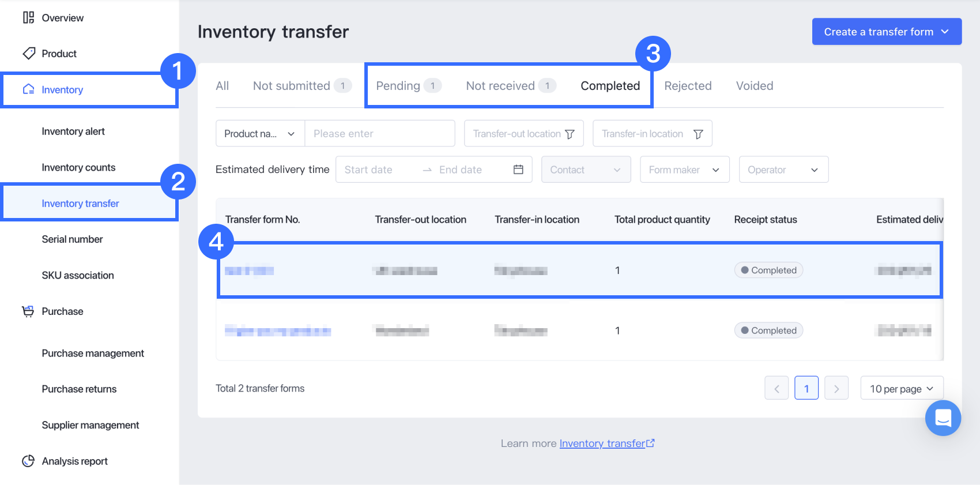980x485 pixels.
Task: Click the Overview sidebar icon
Action: point(28,18)
